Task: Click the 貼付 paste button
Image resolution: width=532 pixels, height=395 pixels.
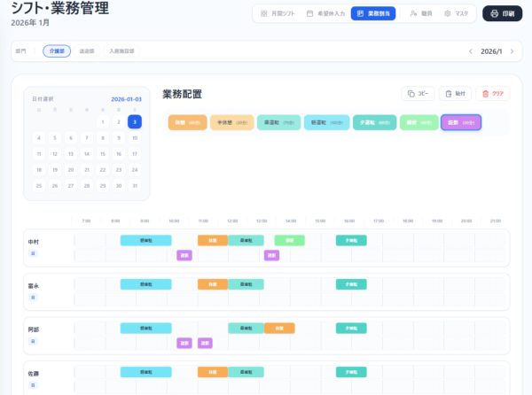Action: click(x=455, y=93)
